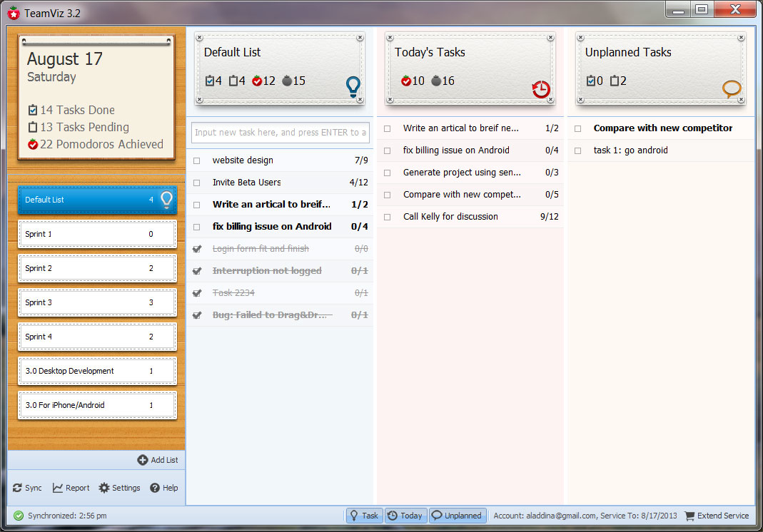
Task: Open Help via the question mark icon
Action: point(155,488)
